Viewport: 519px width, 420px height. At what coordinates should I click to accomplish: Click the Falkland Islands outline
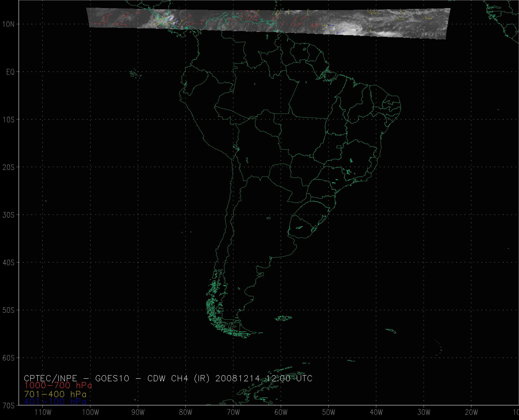tap(284, 318)
